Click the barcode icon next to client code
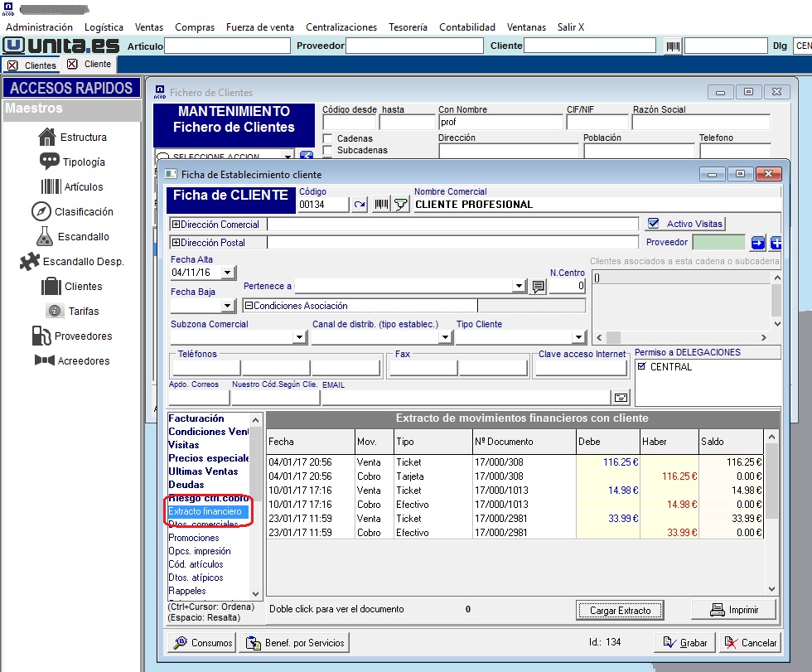 pos(381,205)
